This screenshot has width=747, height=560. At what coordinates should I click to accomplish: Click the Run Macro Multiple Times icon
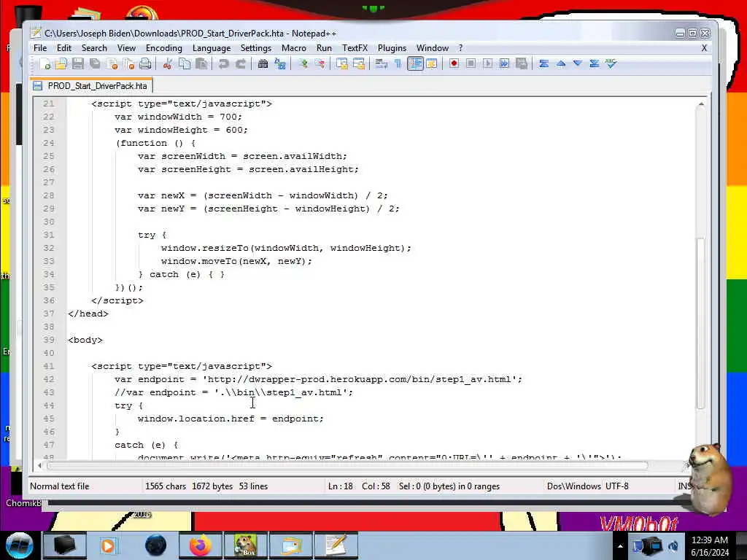504,63
